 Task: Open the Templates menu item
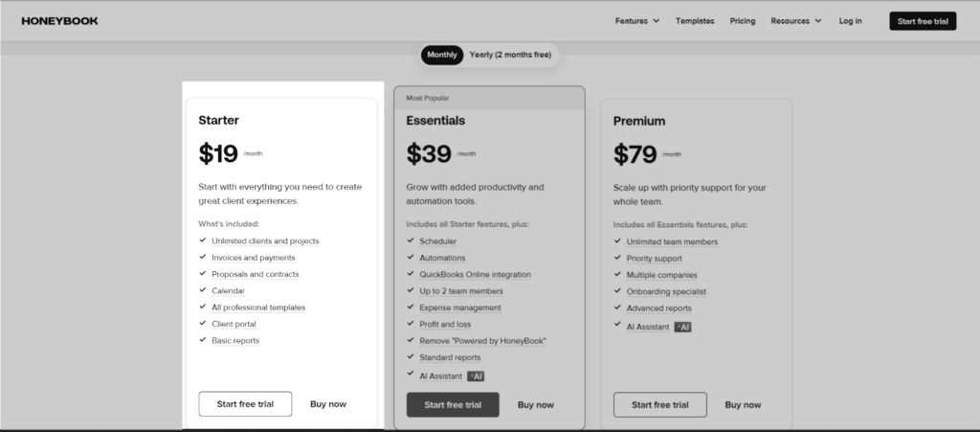[x=695, y=21]
